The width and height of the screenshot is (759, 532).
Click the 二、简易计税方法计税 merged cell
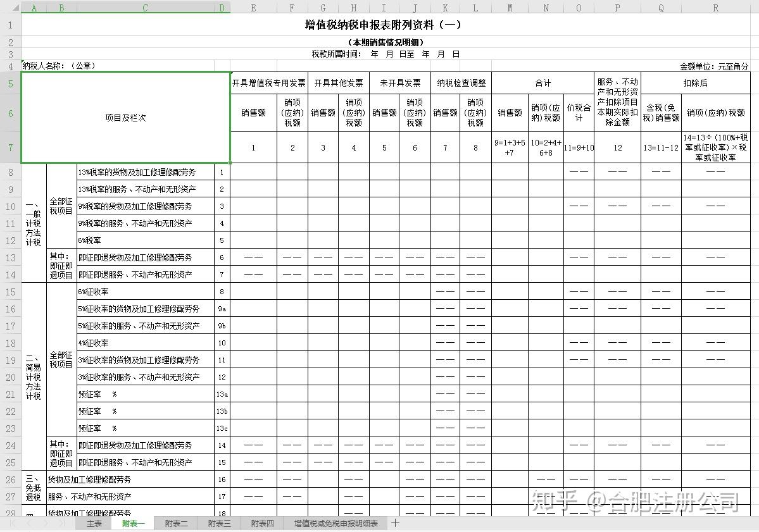[34, 377]
